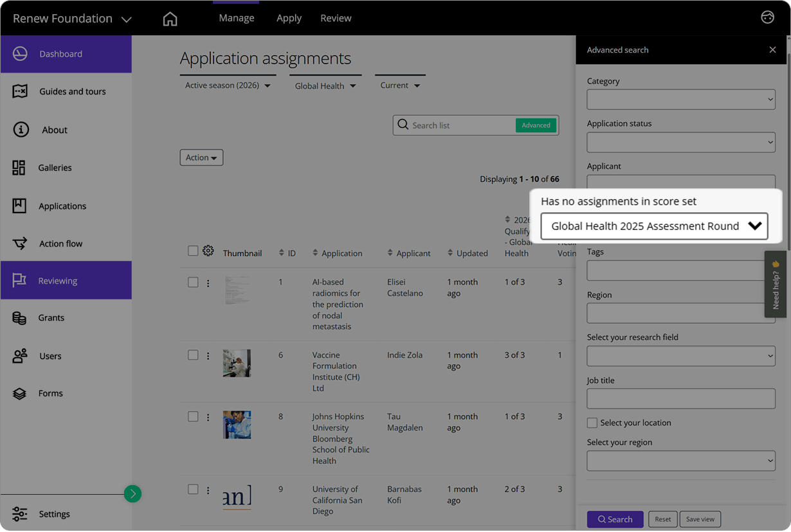Open the Galleries grid icon

pos(19,168)
